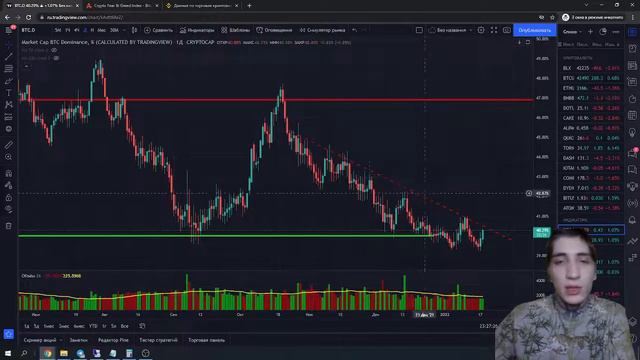Open watchlist three-dots more menu
Viewport: 640px width, 360px height.
616,31
